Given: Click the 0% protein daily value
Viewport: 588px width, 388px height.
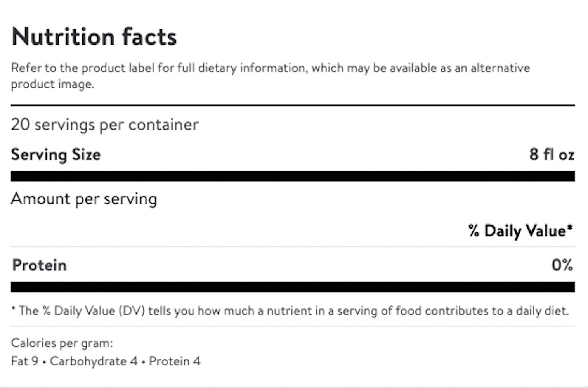Looking at the screenshot, I should tap(562, 265).
